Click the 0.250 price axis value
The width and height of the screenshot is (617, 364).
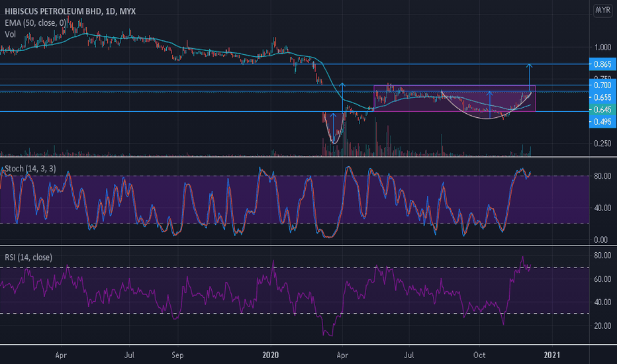(602, 143)
